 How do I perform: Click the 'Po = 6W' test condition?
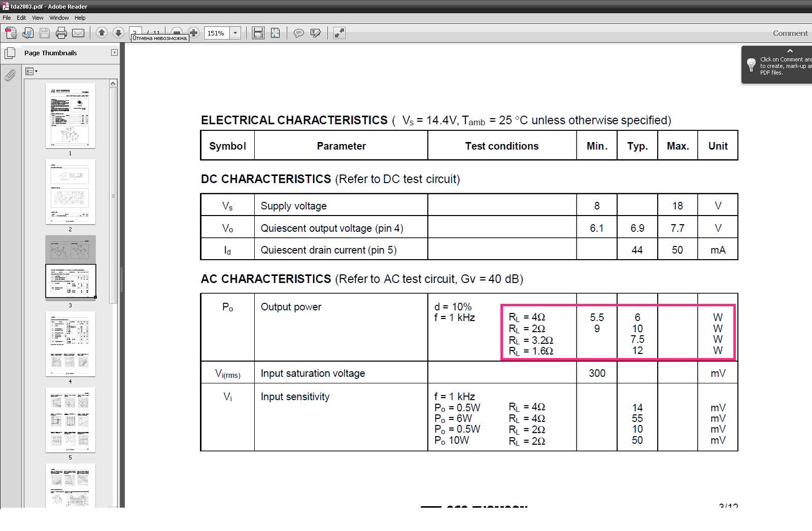tap(453, 418)
